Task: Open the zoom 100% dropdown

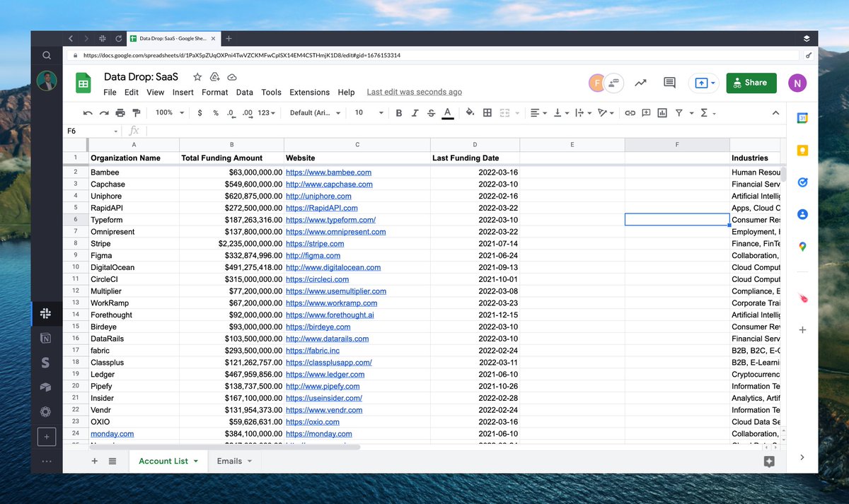Action: 170,113
